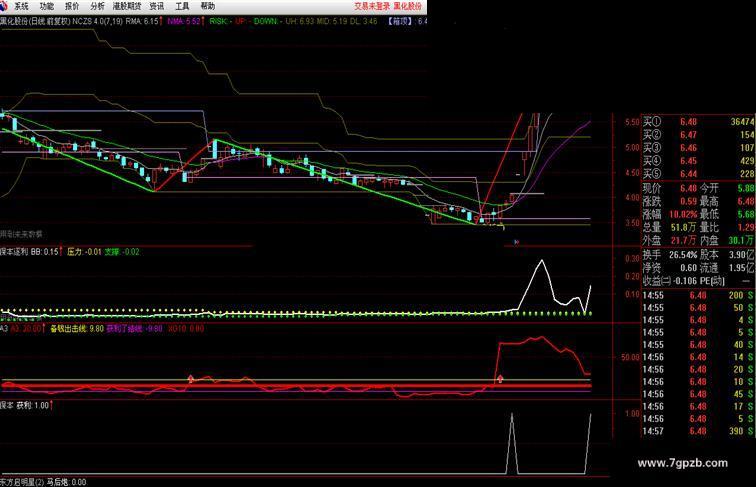
Task: Click the 4.00 price axis label
Action: (632, 198)
